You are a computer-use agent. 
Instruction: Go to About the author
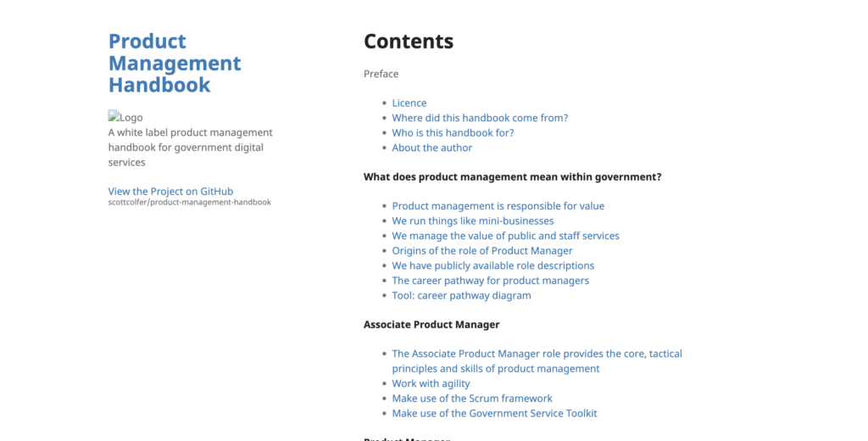(x=431, y=148)
